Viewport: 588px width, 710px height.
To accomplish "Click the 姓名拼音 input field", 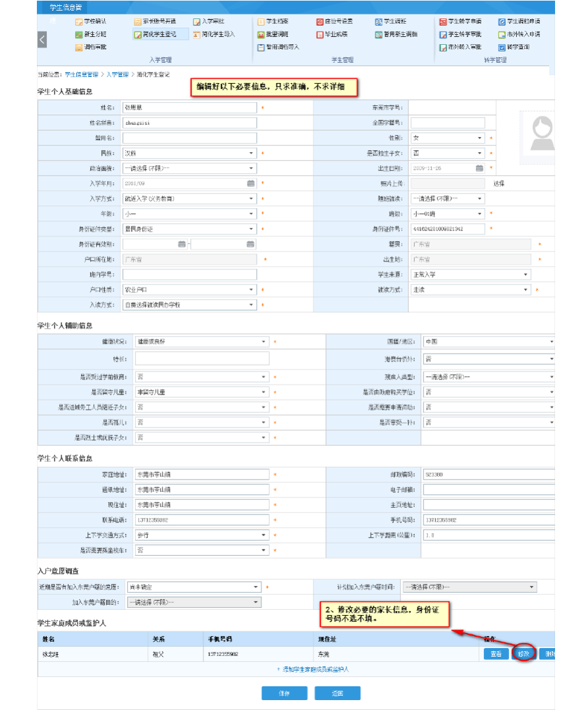I will 190,123.
